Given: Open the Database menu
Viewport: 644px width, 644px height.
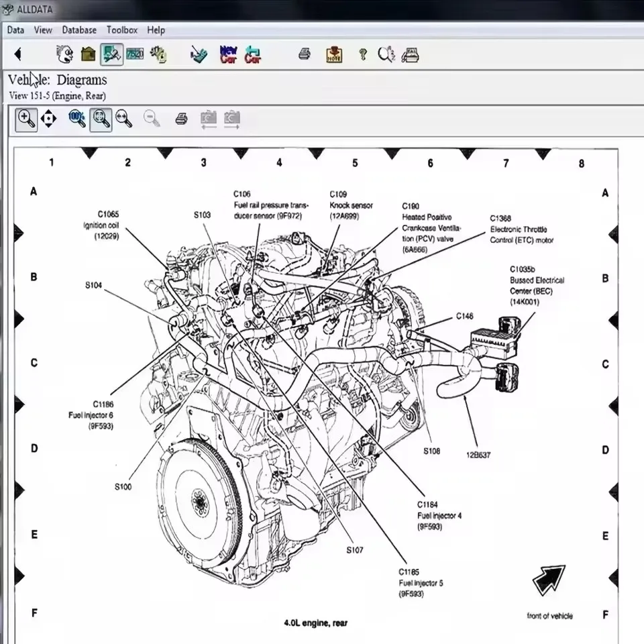Looking at the screenshot, I should point(78,30).
